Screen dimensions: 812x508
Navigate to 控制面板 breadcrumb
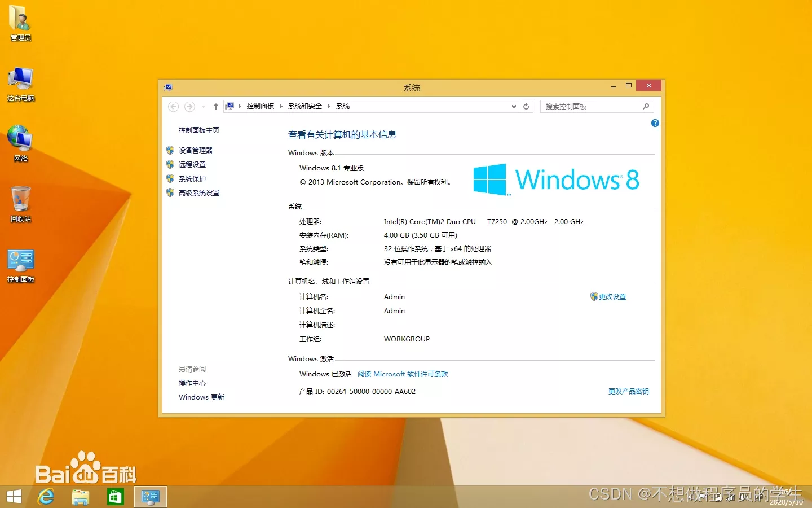coord(260,106)
